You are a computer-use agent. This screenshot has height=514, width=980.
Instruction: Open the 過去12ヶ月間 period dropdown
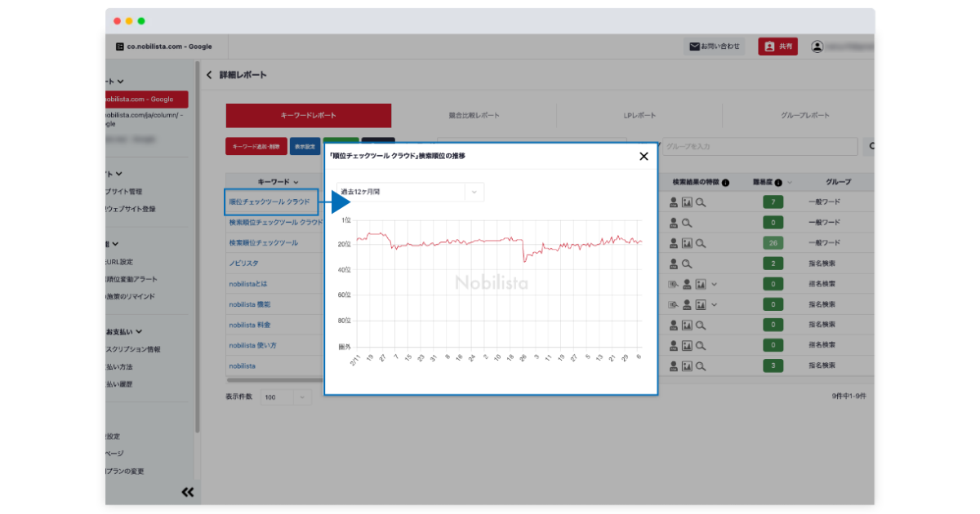(411, 192)
